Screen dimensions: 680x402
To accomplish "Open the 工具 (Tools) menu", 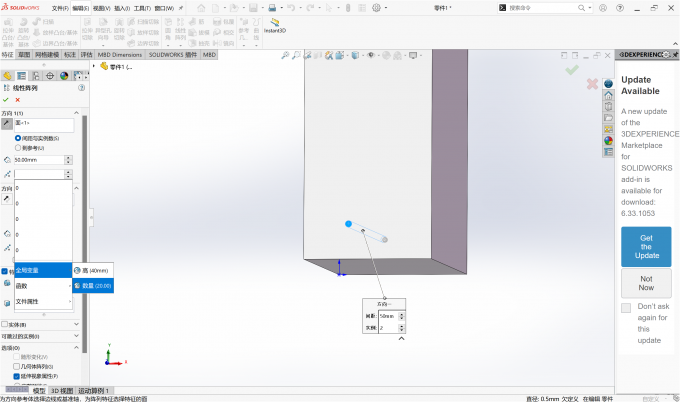I will [142, 8].
